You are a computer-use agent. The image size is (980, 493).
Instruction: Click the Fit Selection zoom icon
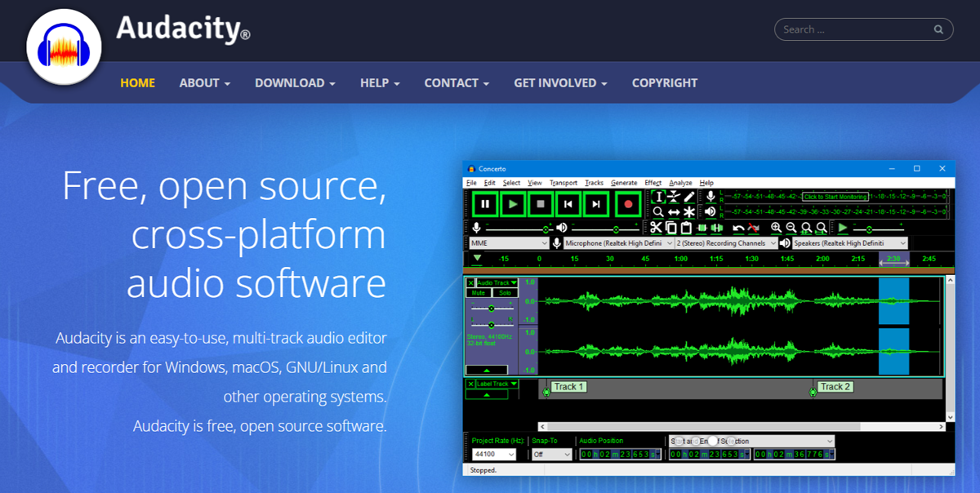pos(806,228)
